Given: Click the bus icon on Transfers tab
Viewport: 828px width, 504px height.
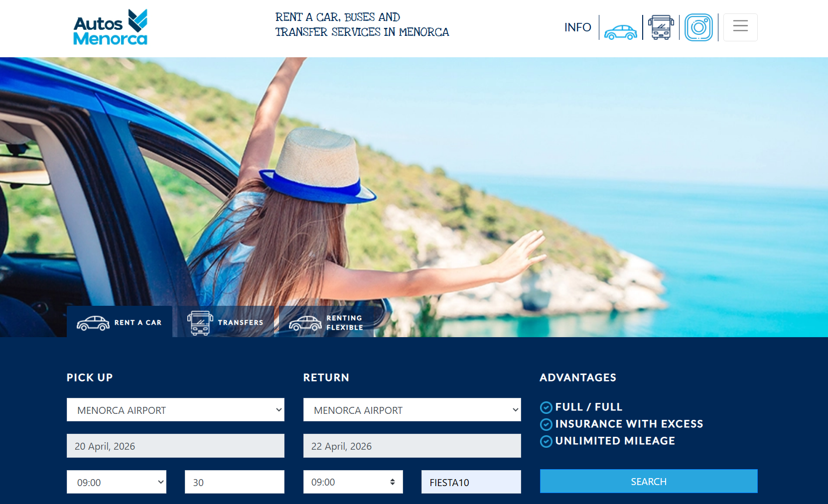Looking at the screenshot, I should tap(200, 322).
